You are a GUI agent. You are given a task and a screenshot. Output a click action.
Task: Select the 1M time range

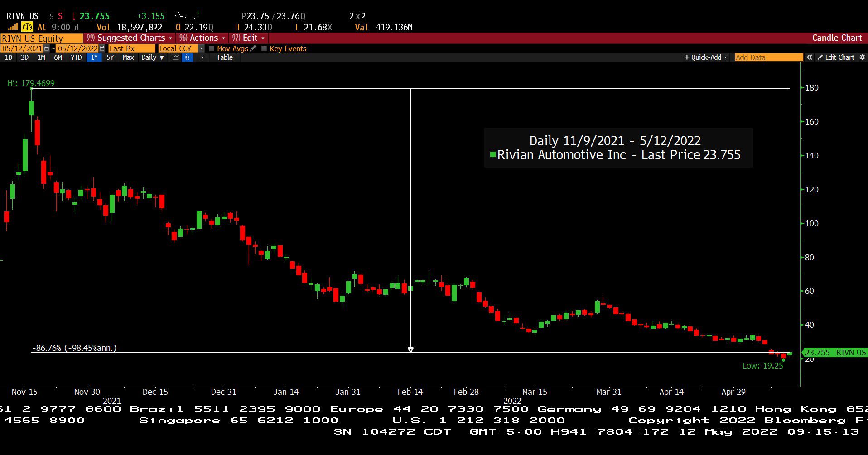click(x=41, y=57)
